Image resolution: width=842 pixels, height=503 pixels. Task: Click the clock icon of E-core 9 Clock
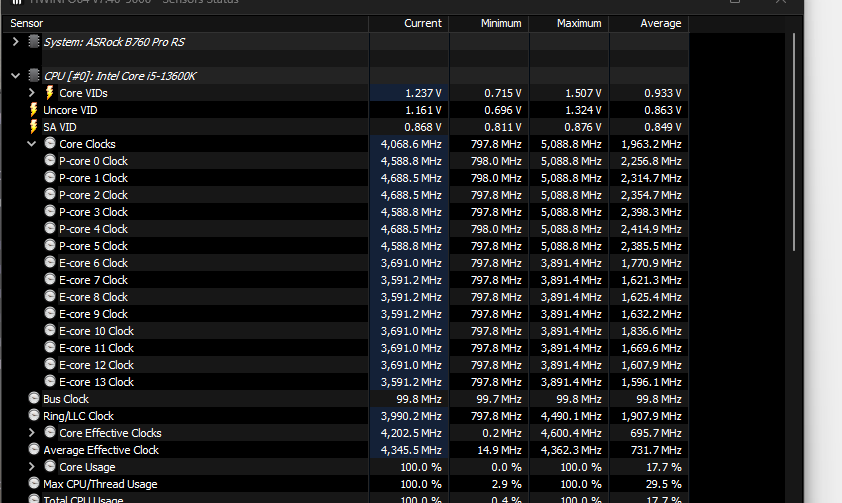(50, 313)
